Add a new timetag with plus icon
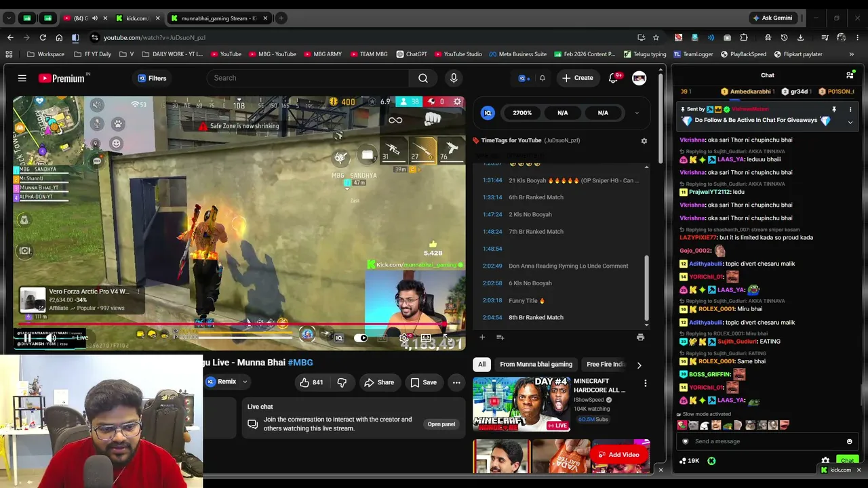868x488 pixels. [x=482, y=337]
